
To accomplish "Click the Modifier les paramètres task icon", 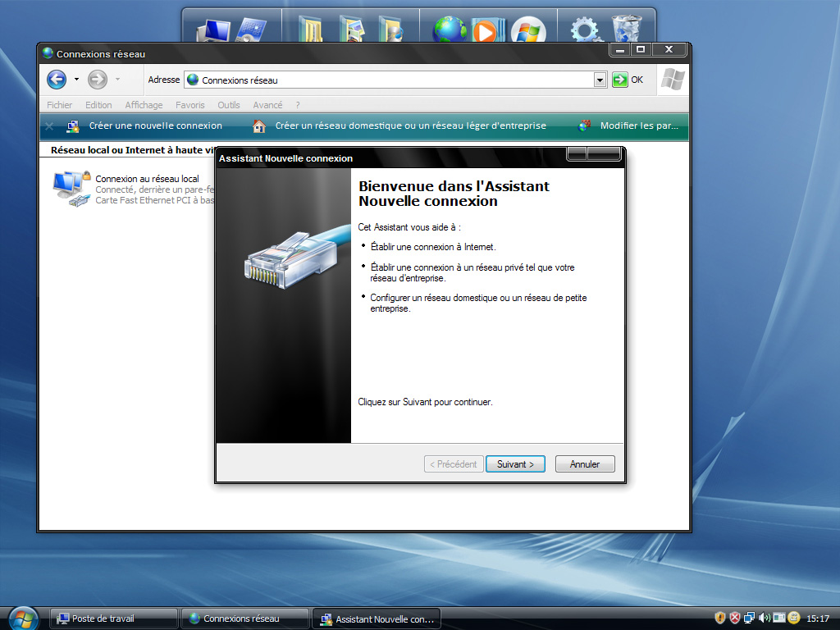I will coord(584,126).
